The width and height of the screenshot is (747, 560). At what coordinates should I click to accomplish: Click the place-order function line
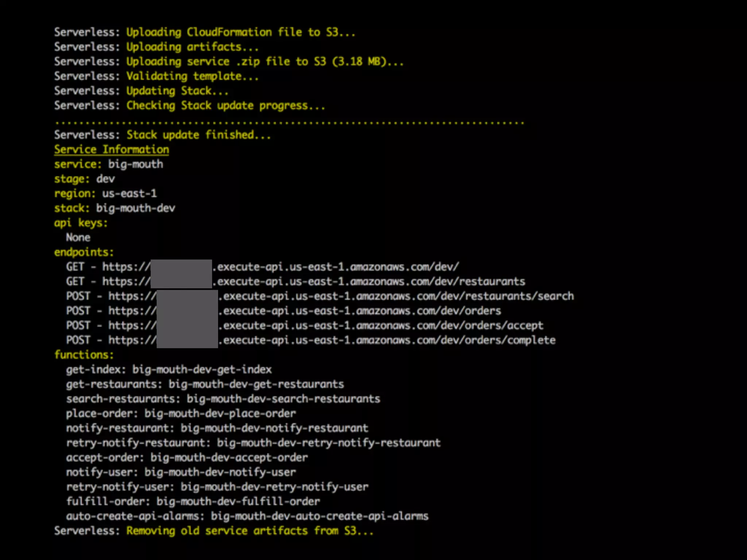pyautogui.click(x=181, y=413)
